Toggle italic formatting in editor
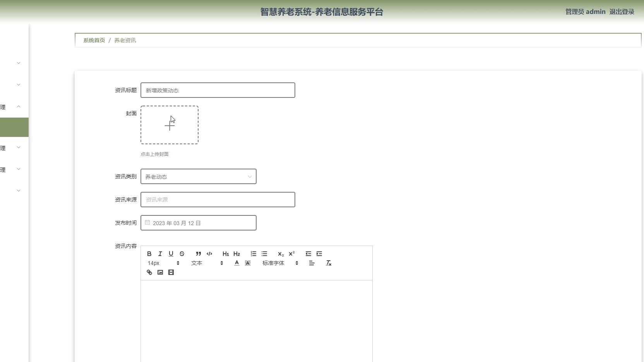This screenshot has width=644, height=362. point(160,254)
